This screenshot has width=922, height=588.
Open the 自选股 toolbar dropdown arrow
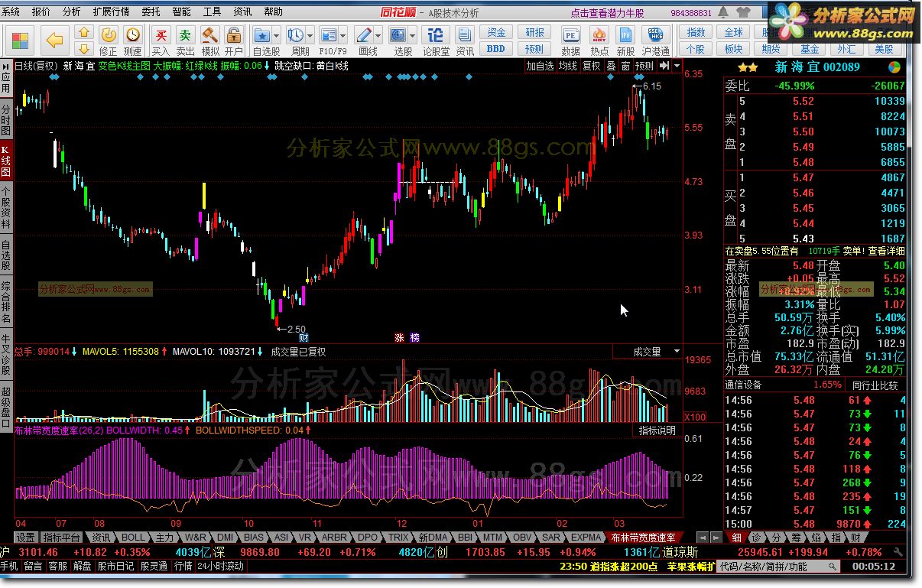click(x=278, y=35)
